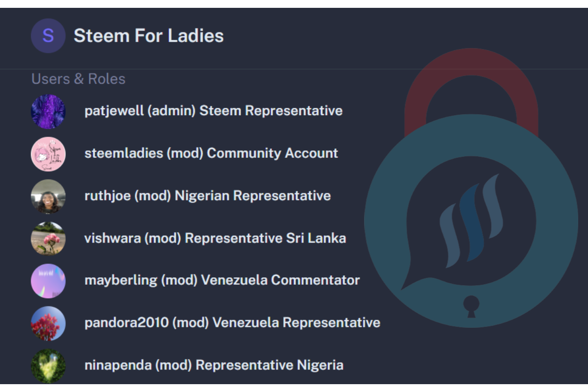Open ninapenda Representative Nigeria entry
Screen dimensions: 588x392
pyautogui.click(x=214, y=366)
